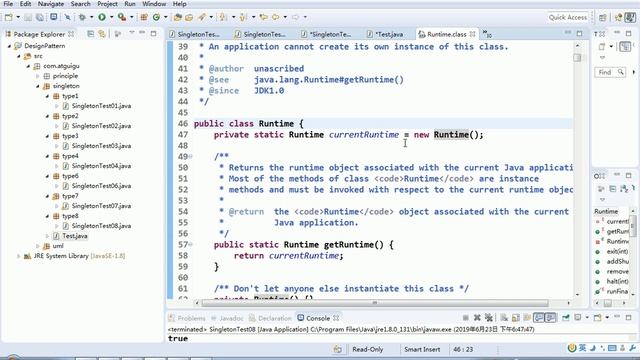This screenshot has width=640, height=360.
Task: Open the Window menu
Action: [x=154, y=4]
